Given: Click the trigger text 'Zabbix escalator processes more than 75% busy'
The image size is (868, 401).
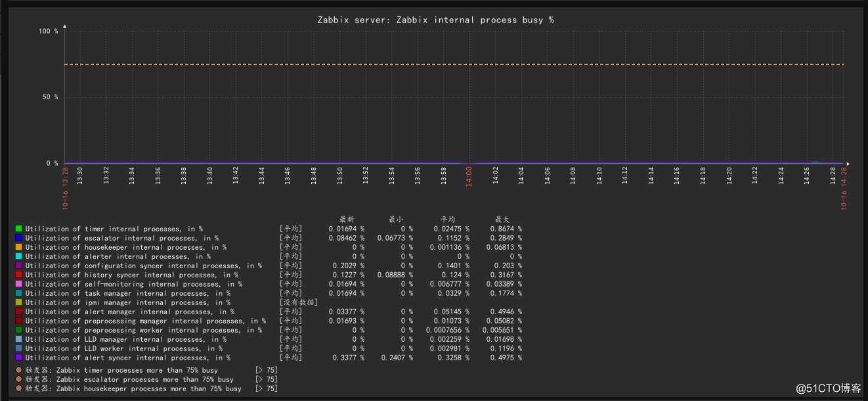Looking at the screenshot, I should [x=145, y=379].
